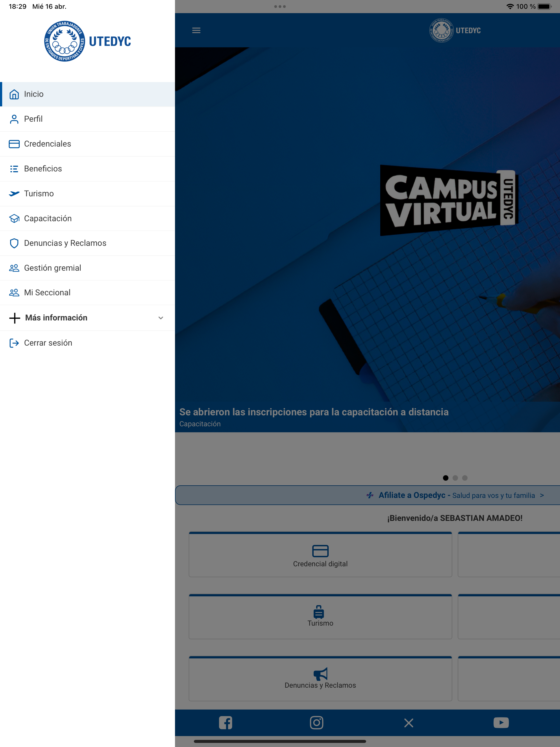Open Mi Seccional menu entry
This screenshot has width=560, height=747.
(87, 293)
